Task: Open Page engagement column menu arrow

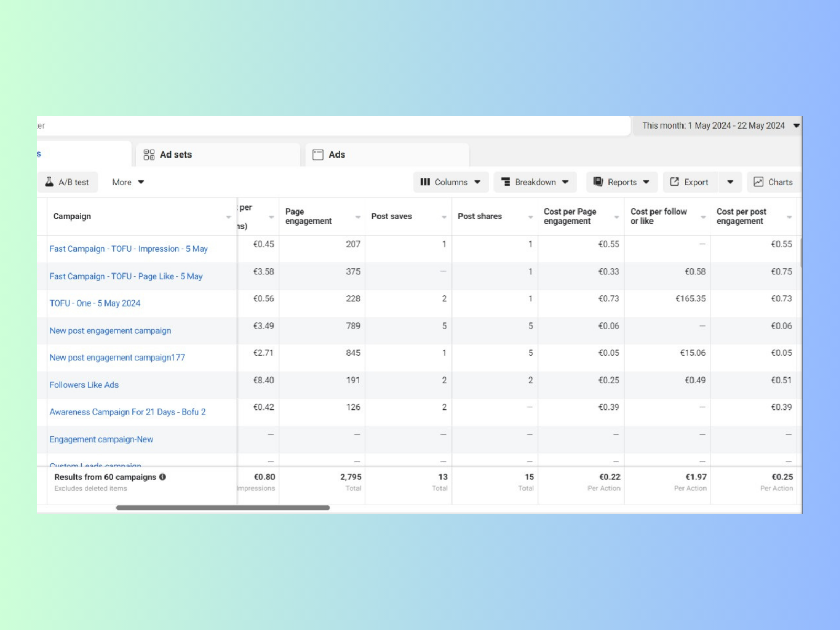Action: [x=358, y=217]
